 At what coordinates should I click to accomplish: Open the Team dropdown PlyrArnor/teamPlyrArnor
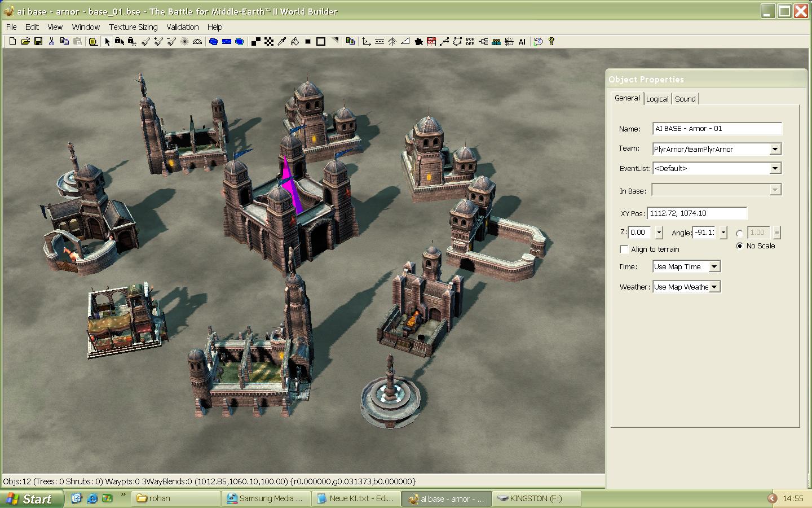[x=775, y=149]
